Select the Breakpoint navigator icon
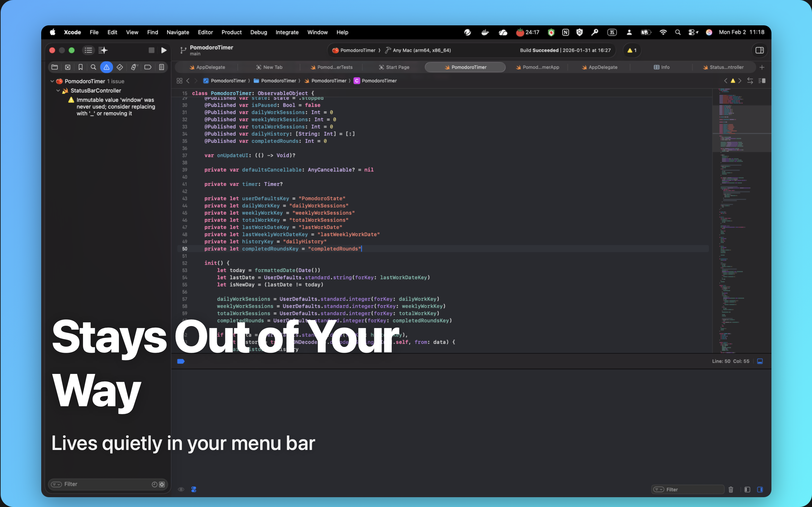The width and height of the screenshot is (812, 507). (148, 67)
